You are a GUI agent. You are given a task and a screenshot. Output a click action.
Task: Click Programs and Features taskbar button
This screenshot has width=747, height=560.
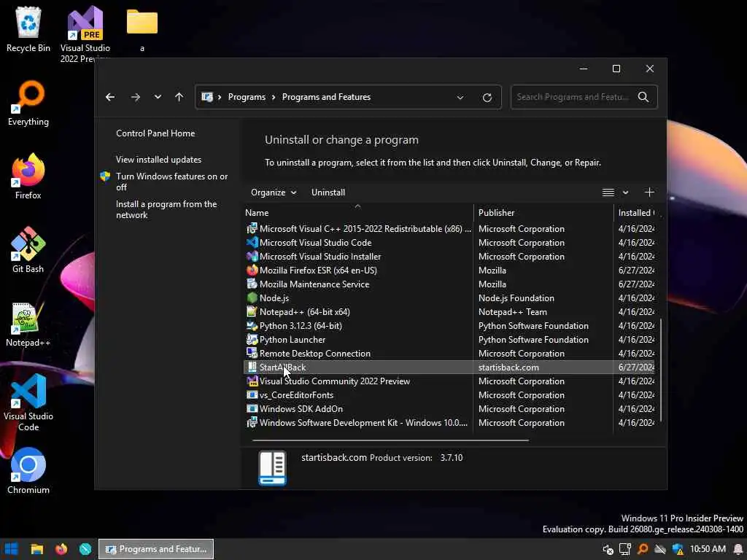pos(156,549)
